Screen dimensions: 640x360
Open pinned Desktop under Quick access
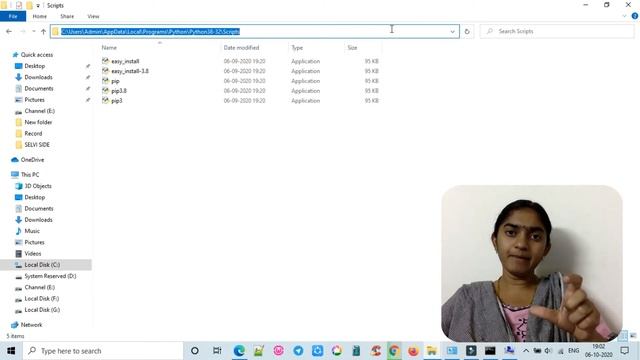pos(35,66)
